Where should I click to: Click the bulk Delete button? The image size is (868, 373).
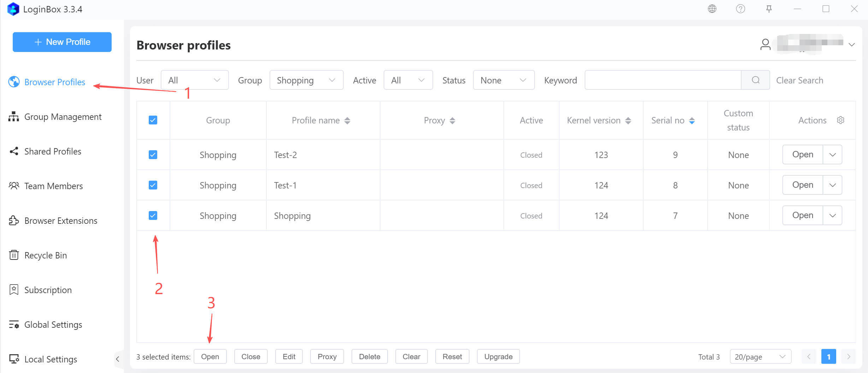(369, 357)
